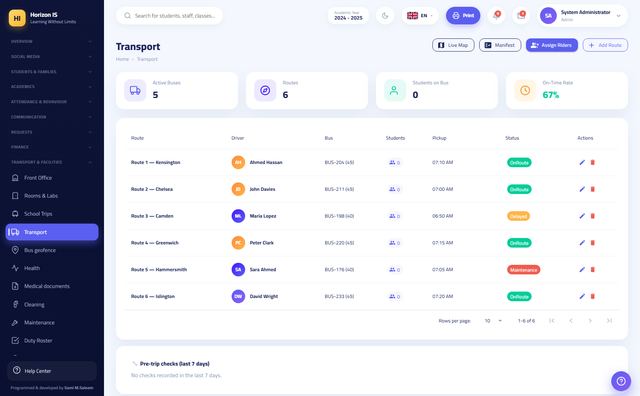The width and height of the screenshot is (640, 396).
Task: Click student count for Route 1 — Kensington
Action: [x=394, y=162]
